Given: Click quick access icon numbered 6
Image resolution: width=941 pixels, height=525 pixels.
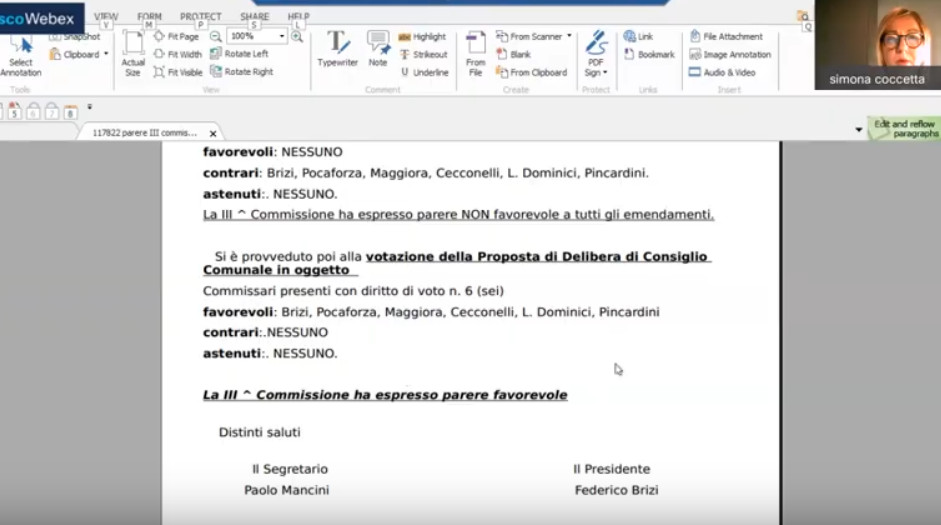Looking at the screenshot, I should [33, 111].
